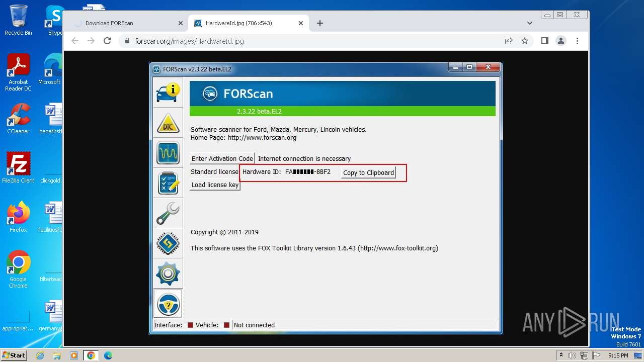Go forward in browser history
Image resolution: width=644 pixels, height=362 pixels.
91,41
